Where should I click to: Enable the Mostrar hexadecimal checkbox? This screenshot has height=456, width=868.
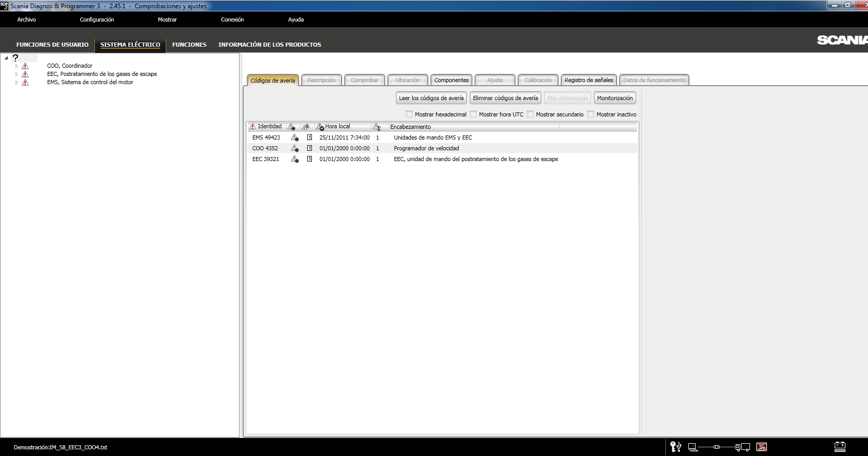point(409,114)
